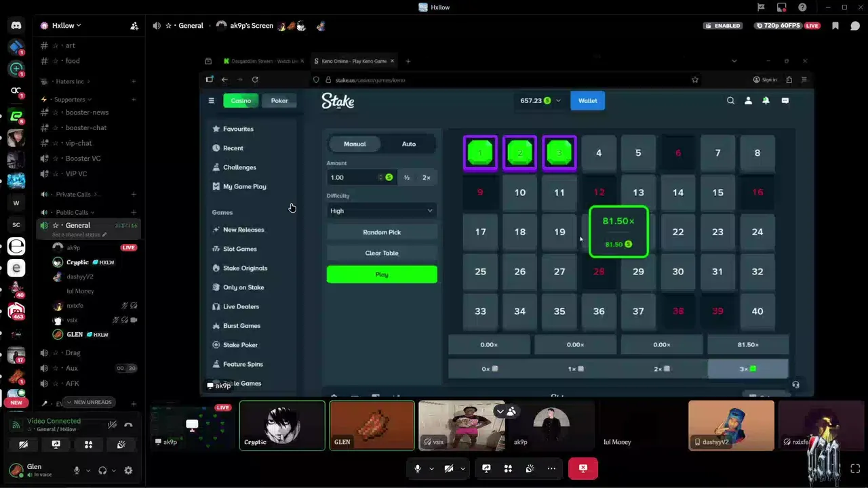This screenshot has height=488, width=868.
Task: Open the soundboard icon in voice panel
Action: [121, 445]
